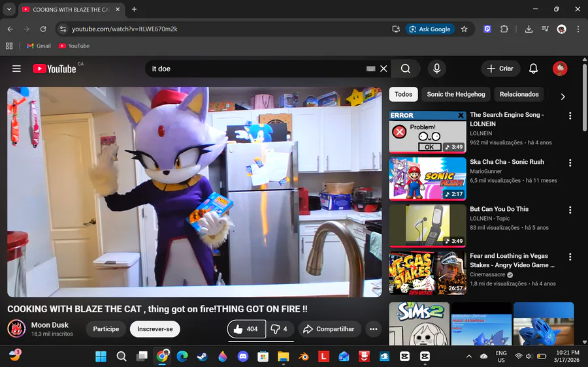Open the on-screen keyboard icon in search
Viewport: 588px width, 367px height.
[x=370, y=69]
